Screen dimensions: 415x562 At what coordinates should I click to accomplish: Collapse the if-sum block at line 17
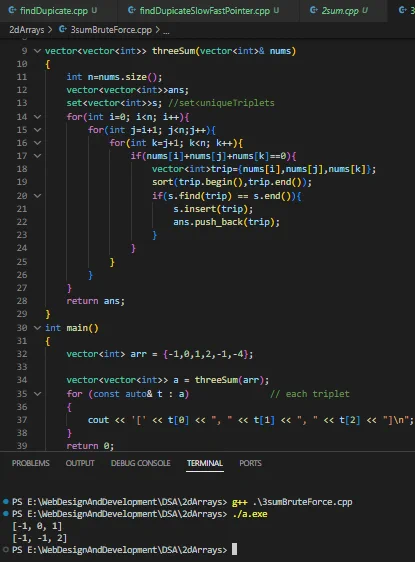pos(37,156)
